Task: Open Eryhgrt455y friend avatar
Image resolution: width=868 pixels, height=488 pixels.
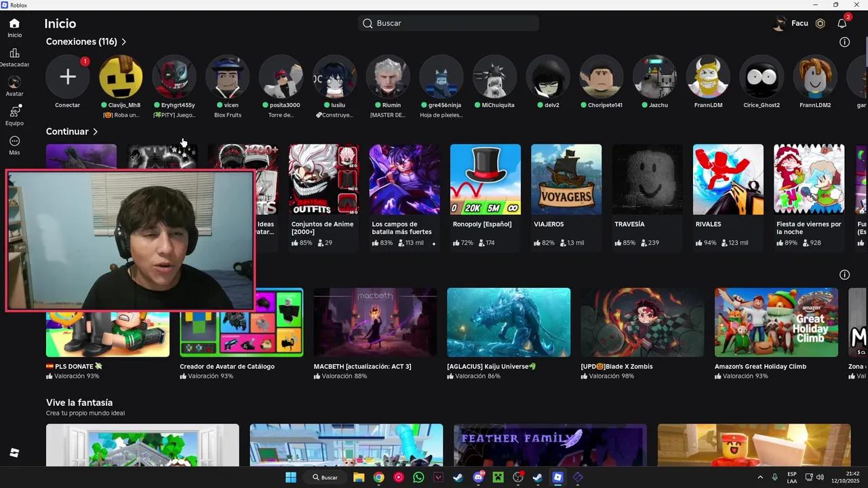Action: (x=174, y=77)
